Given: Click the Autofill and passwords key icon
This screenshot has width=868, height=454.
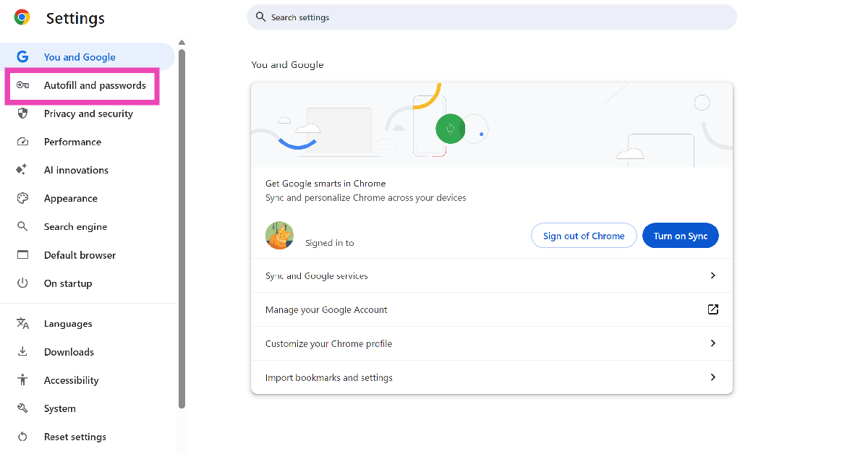Looking at the screenshot, I should (x=22, y=85).
